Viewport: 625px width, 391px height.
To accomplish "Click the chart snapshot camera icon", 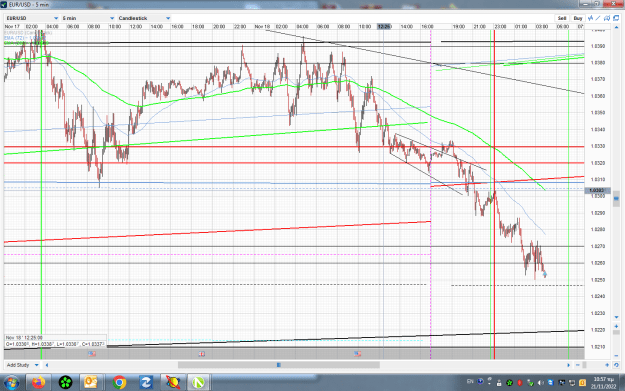I will 607,18.
